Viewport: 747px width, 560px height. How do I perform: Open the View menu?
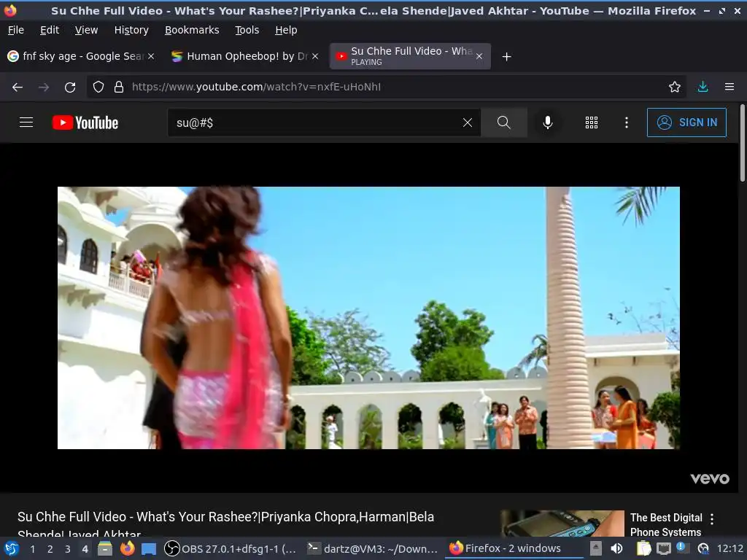tap(86, 30)
